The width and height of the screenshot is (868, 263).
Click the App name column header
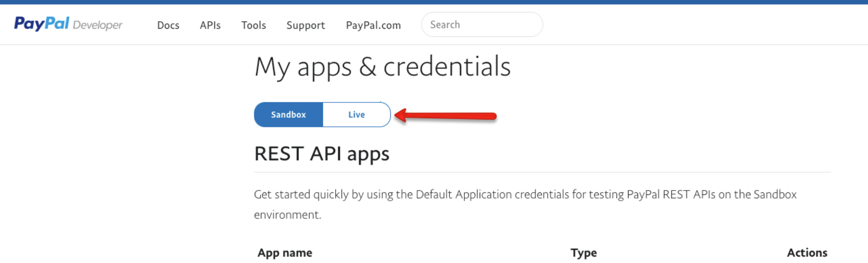tap(285, 253)
